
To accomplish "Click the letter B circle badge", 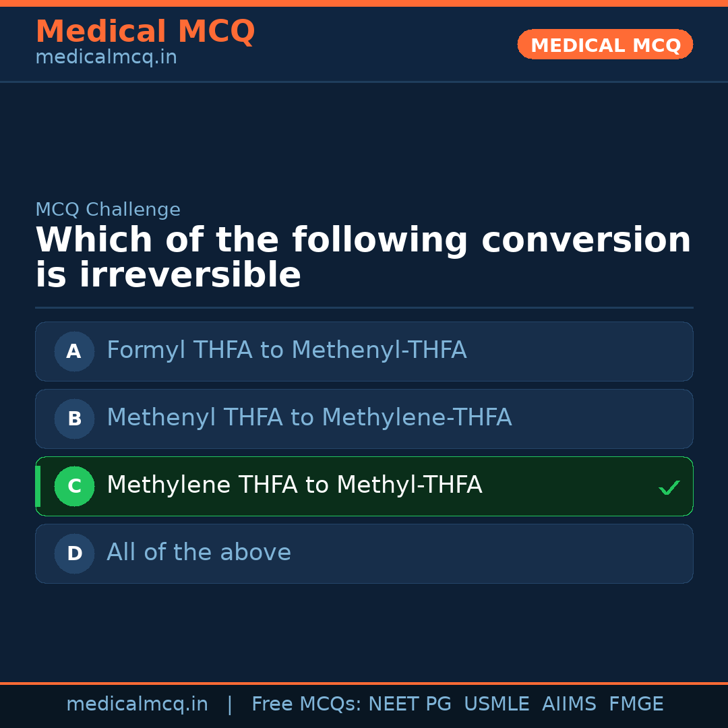I will click(x=74, y=419).
